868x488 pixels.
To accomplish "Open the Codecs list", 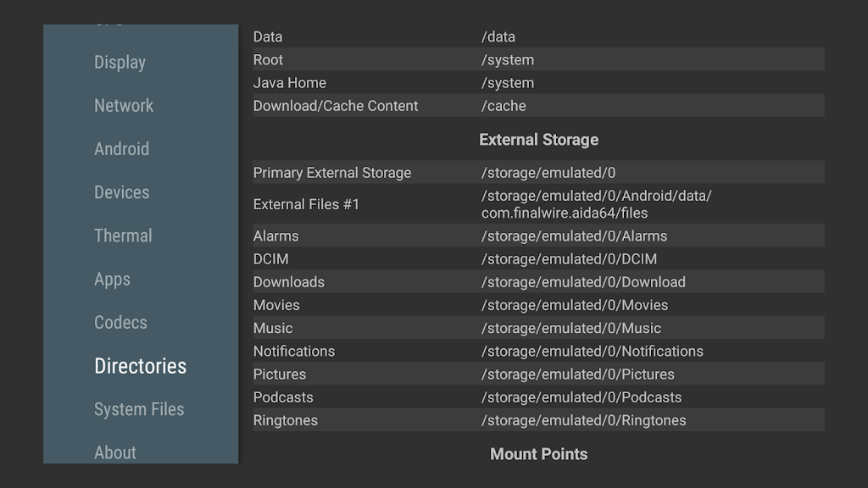I will pyautogui.click(x=120, y=323).
